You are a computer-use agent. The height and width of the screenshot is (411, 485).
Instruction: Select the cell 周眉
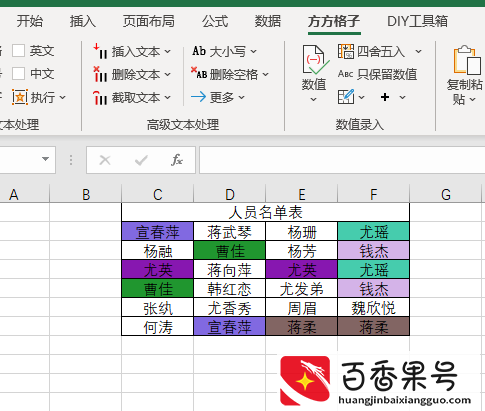[302, 308]
